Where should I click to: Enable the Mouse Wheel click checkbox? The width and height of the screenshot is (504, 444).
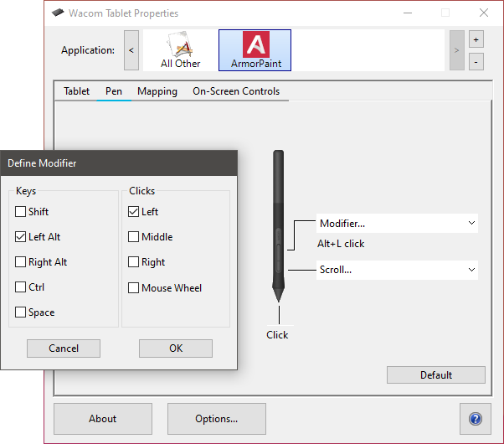(134, 288)
